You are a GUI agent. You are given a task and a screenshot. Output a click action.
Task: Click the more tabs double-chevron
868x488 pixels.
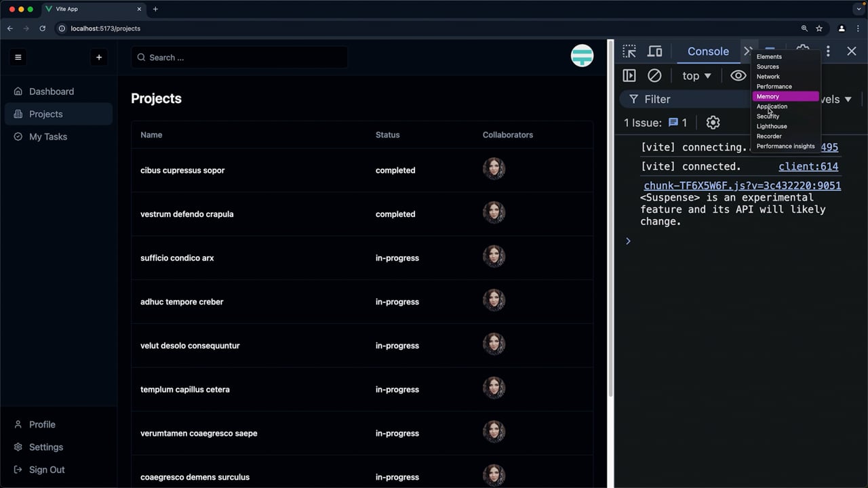pos(748,52)
